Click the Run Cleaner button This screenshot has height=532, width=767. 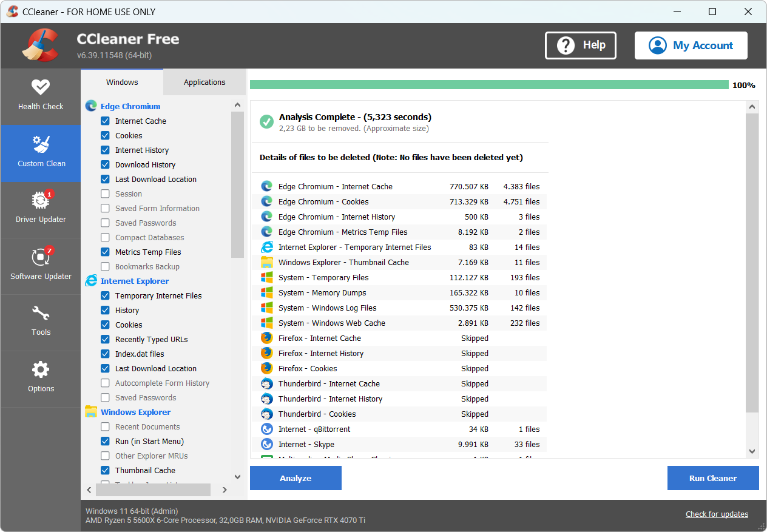[713, 478]
